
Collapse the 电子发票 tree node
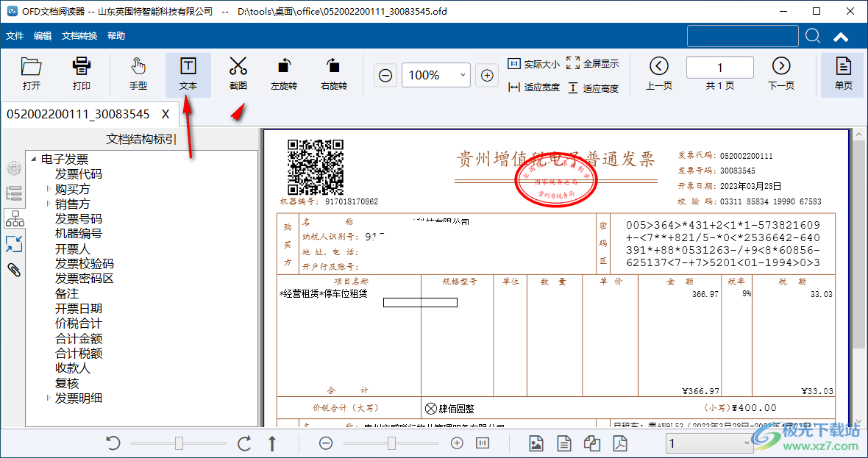33,160
